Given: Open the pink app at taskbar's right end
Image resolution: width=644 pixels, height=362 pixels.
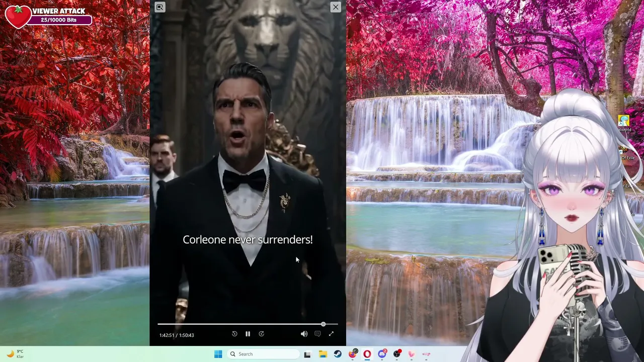Looking at the screenshot, I should (x=426, y=354).
